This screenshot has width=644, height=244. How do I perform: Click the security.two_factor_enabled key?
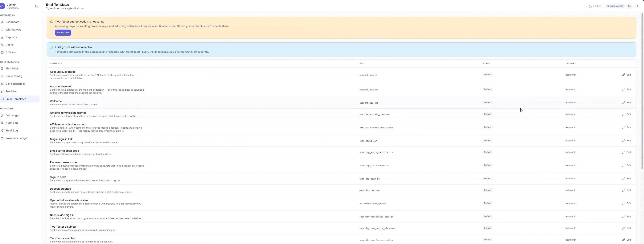[x=376, y=240]
